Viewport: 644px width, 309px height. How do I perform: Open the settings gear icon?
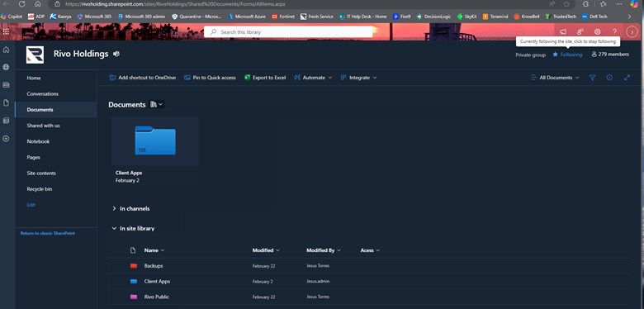(x=597, y=31)
